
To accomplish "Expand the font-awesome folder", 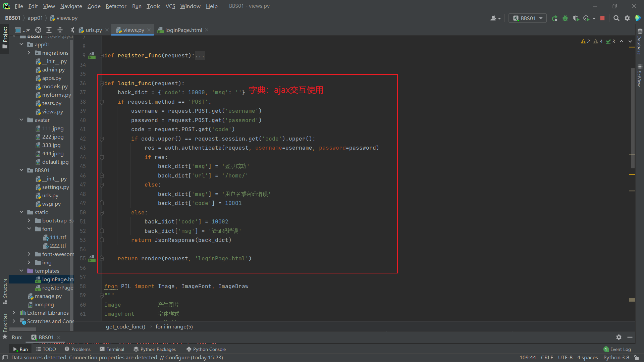I will pyautogui.click(x=29, y=254).
